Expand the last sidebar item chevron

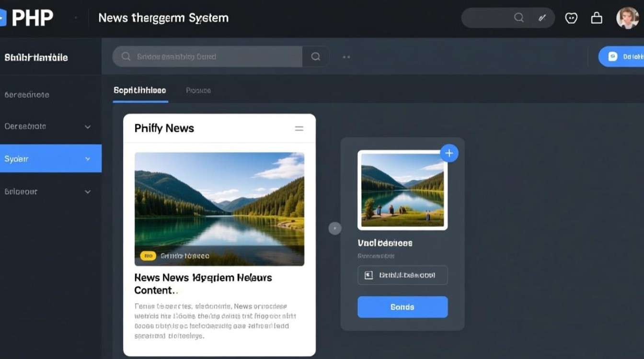[x=88, y=191]
